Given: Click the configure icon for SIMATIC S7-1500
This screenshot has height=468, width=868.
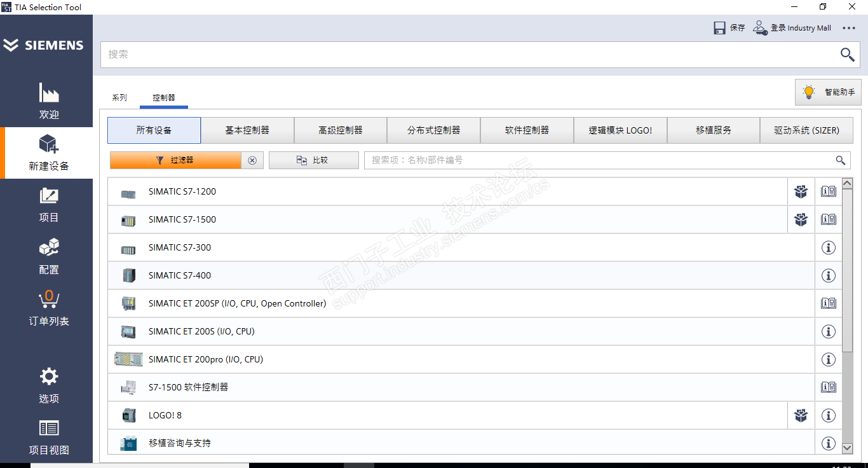Looking at the screenshot, I should pos(801,219).
